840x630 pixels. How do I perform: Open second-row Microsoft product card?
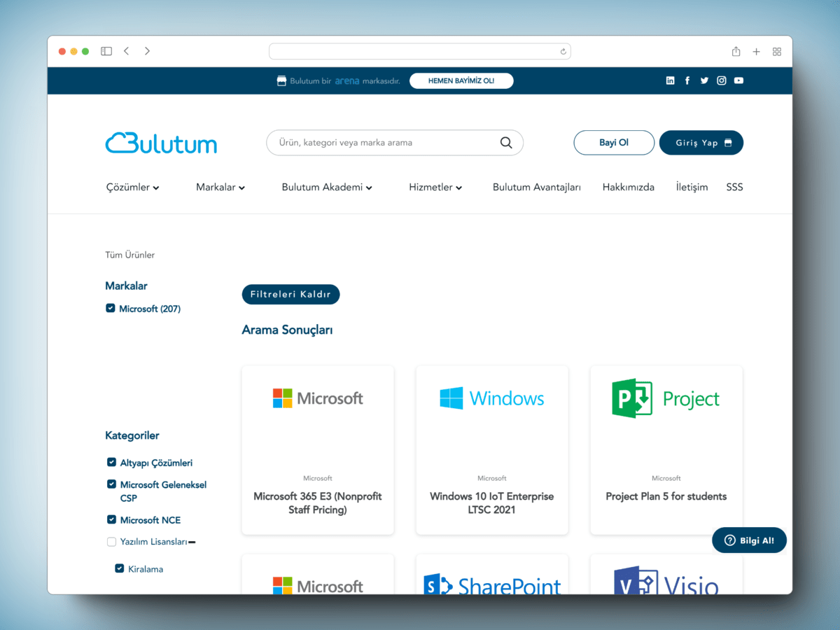point(318,575)
